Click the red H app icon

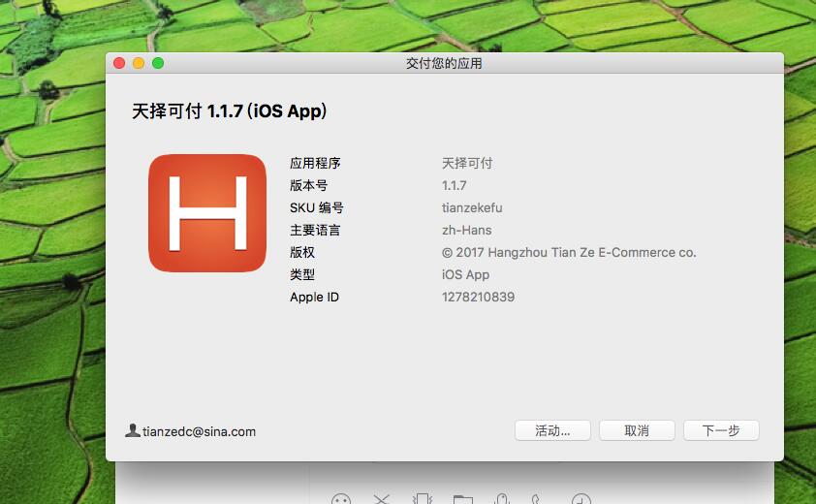[x=207, y=213]
